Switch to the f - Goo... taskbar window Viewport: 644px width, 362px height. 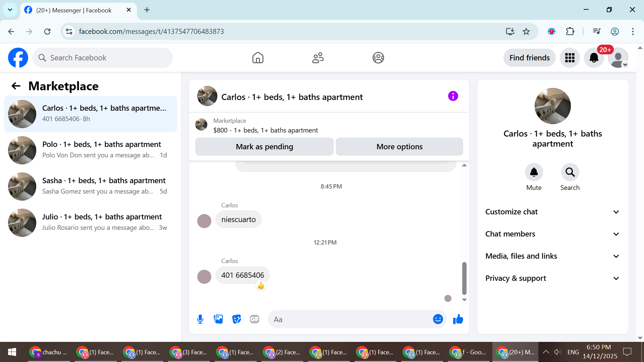(469, 352)
